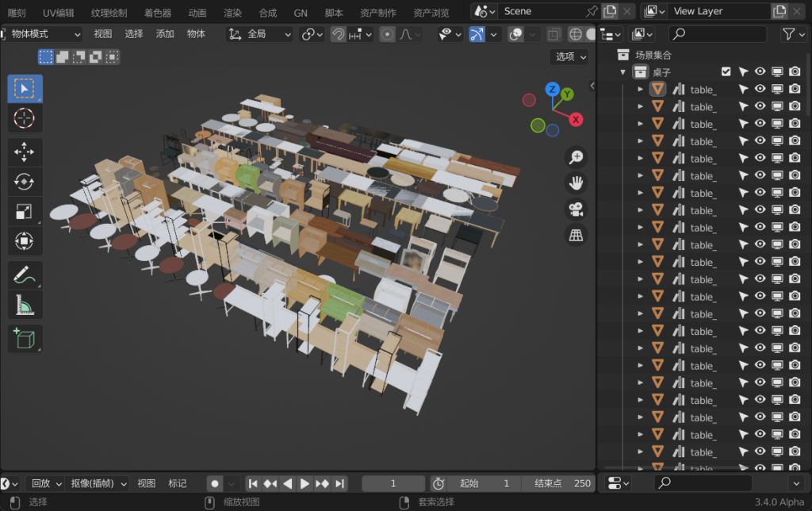Select the Cursor tool in the toolbar
Screen dimensions: 812x511
(x=25, y=119)
